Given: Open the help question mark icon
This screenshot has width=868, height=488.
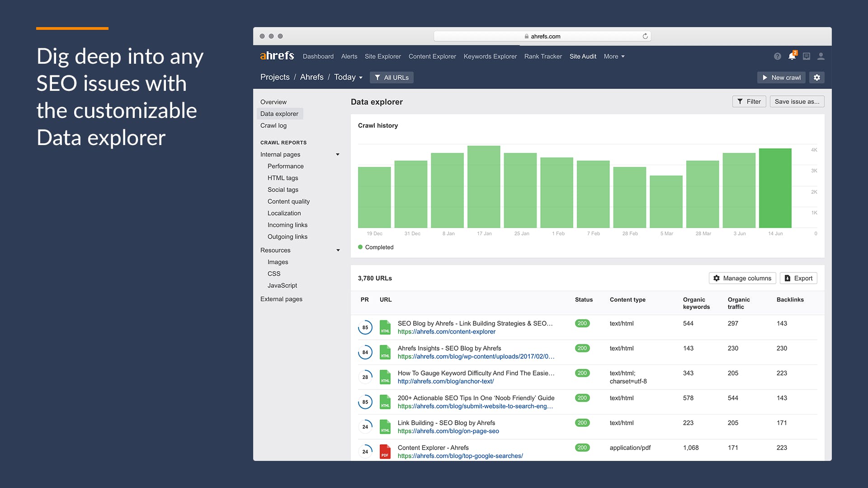Looking at the screenshot, I should (x=777, y=56).
